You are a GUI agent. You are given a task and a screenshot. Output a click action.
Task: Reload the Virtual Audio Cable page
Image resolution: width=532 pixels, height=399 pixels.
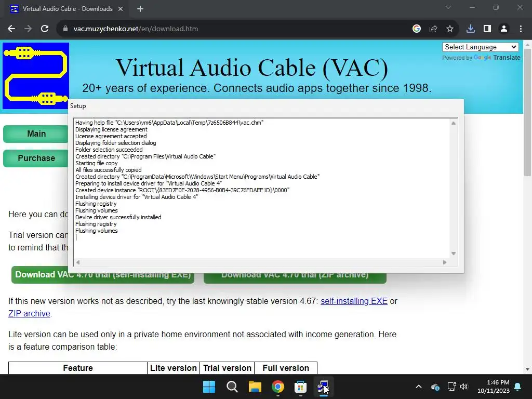click(x=45, y=29)
